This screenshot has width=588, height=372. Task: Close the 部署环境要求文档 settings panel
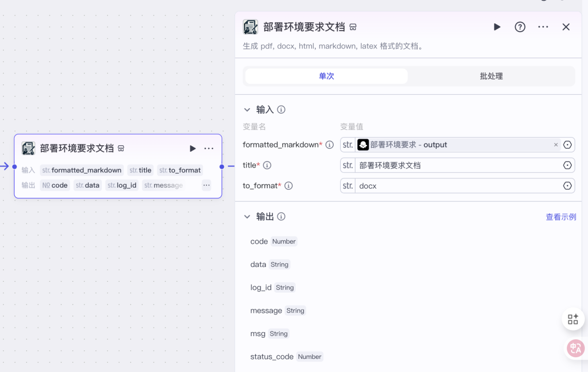point(566,27)
